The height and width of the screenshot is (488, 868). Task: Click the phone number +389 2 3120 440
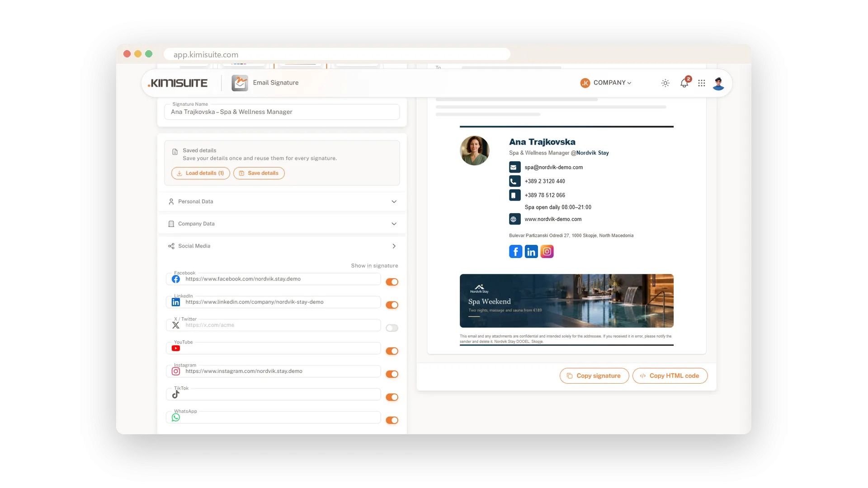(x=545, y=181)
